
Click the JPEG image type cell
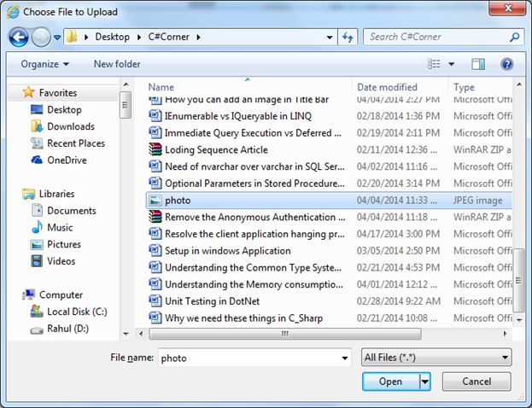477,201
